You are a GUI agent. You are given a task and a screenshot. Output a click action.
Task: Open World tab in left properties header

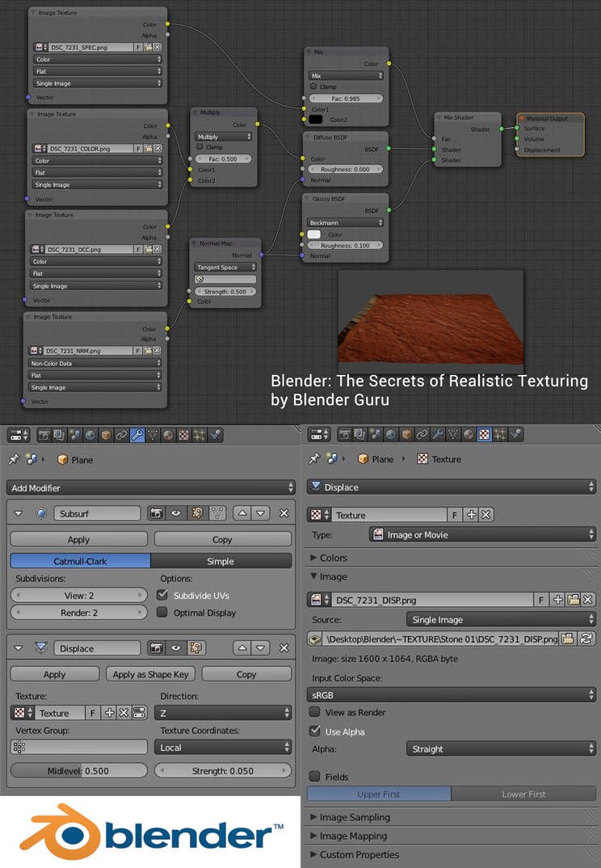pyautogui.click(x=90, y=435)
